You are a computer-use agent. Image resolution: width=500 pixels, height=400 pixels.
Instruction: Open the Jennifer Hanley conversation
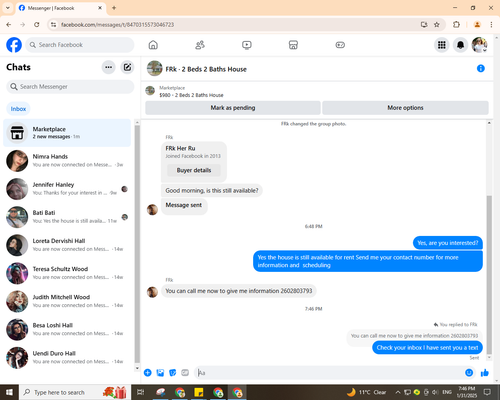coord(67,189)
